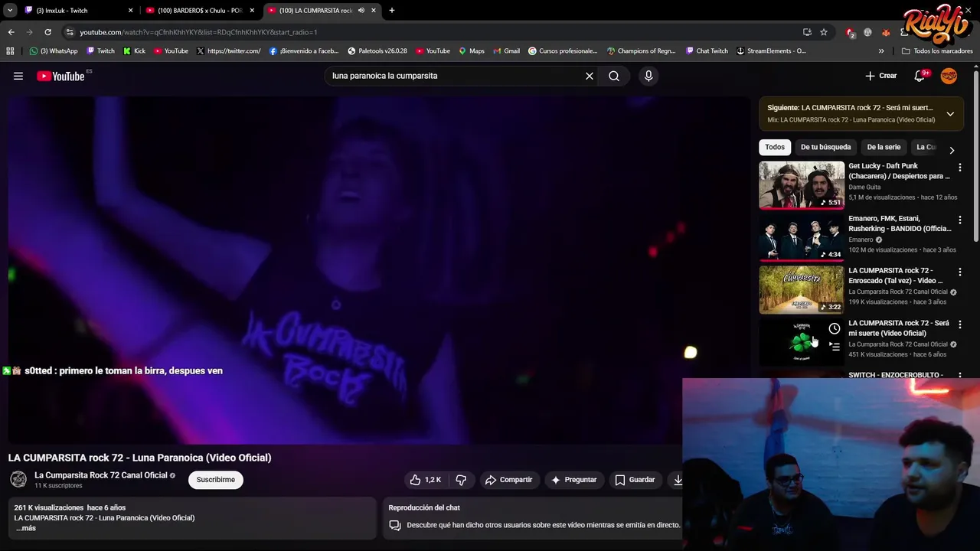980x551 pixels.
Task: Select the 'De la serie' chip
Action: 884,147
